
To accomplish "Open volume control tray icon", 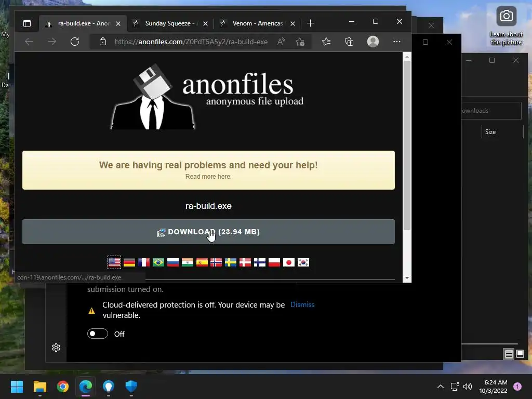I will click(x=468, y=387).
